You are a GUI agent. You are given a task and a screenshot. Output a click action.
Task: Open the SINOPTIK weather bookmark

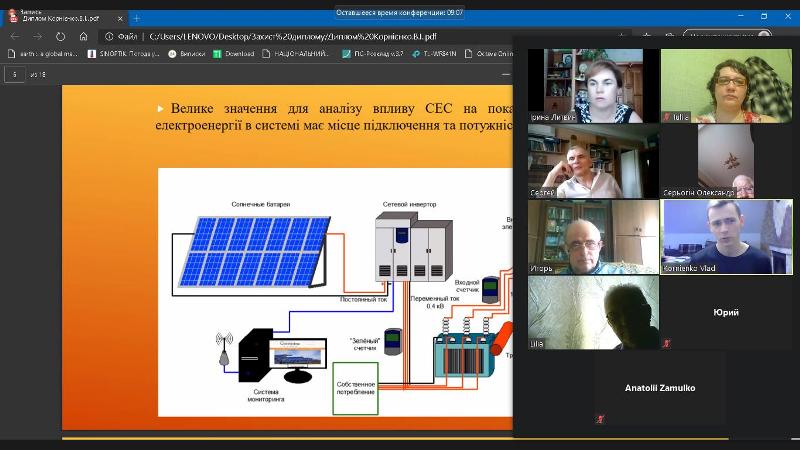tap(128, 54)
